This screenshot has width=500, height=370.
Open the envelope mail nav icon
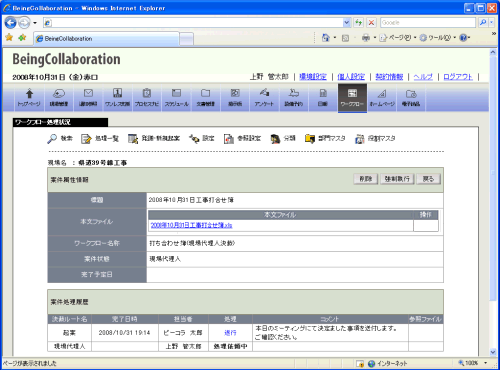click(88, 97)
